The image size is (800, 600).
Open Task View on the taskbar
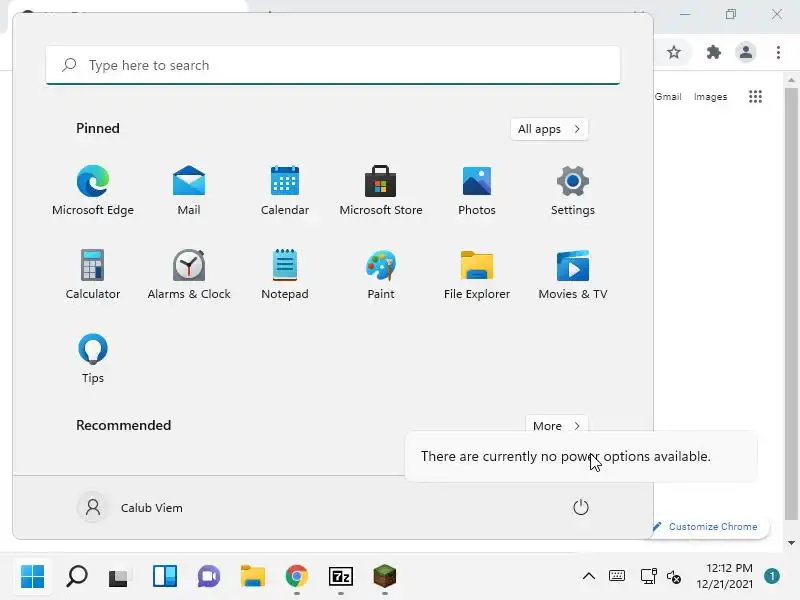[120, 577]
